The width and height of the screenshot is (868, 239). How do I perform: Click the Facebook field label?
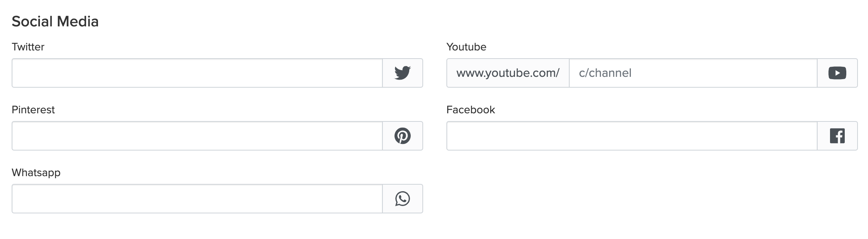pos(470,110)
